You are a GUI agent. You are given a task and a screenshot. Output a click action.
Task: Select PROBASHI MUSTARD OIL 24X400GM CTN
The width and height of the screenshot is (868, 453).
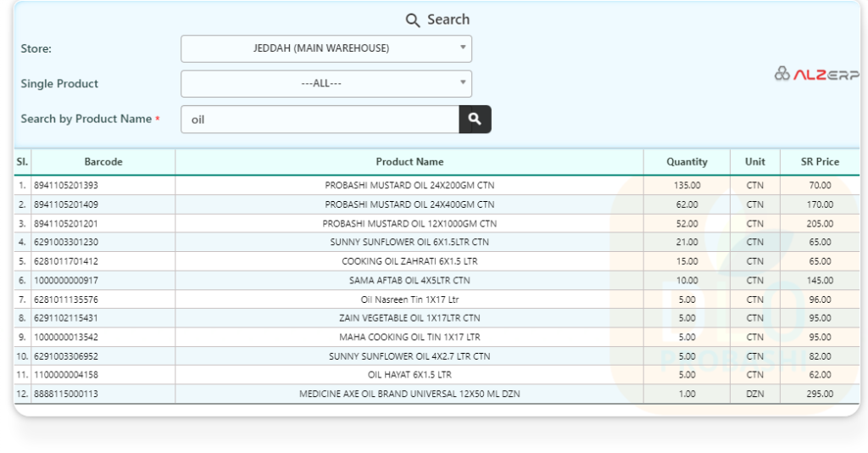pos(409,204)
